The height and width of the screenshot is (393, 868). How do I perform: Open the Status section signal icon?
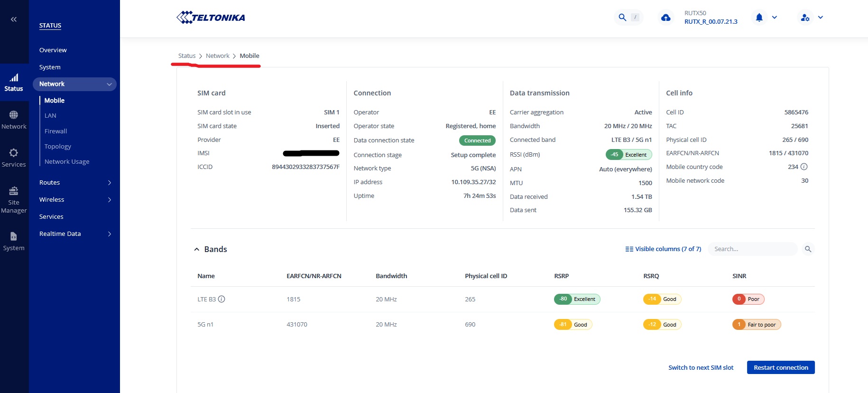coord(14,78)
